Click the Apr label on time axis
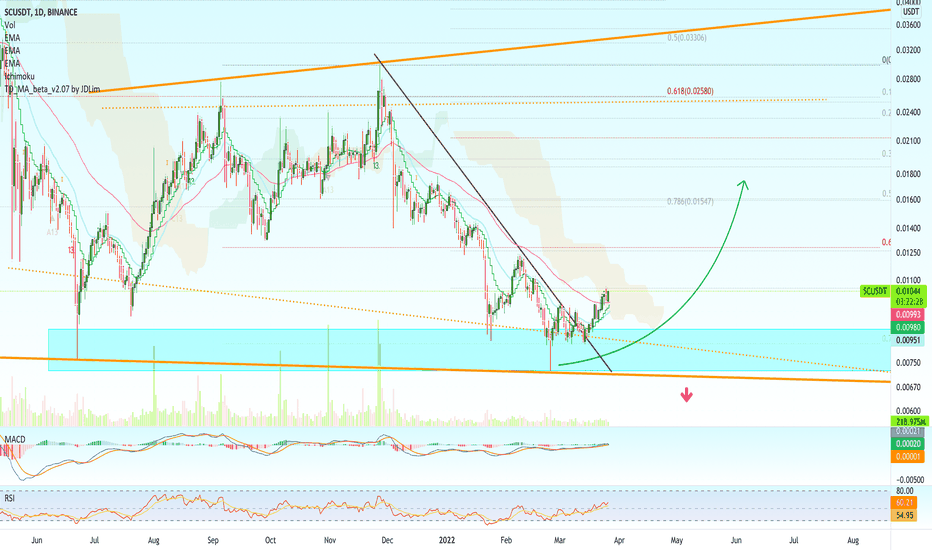The width and height of the screenshot is (932, 550). point(619,540)
